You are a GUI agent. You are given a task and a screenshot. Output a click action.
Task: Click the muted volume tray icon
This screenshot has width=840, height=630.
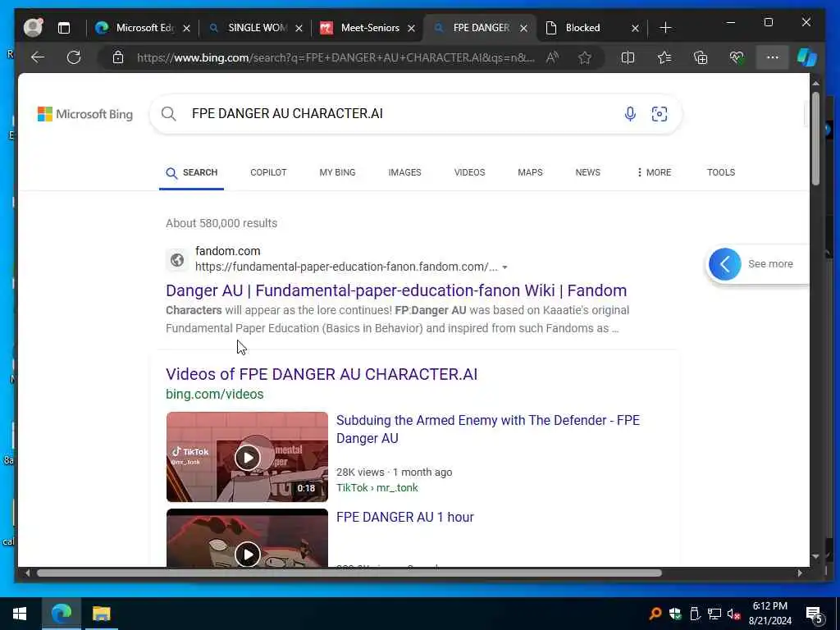click(733, 614)
